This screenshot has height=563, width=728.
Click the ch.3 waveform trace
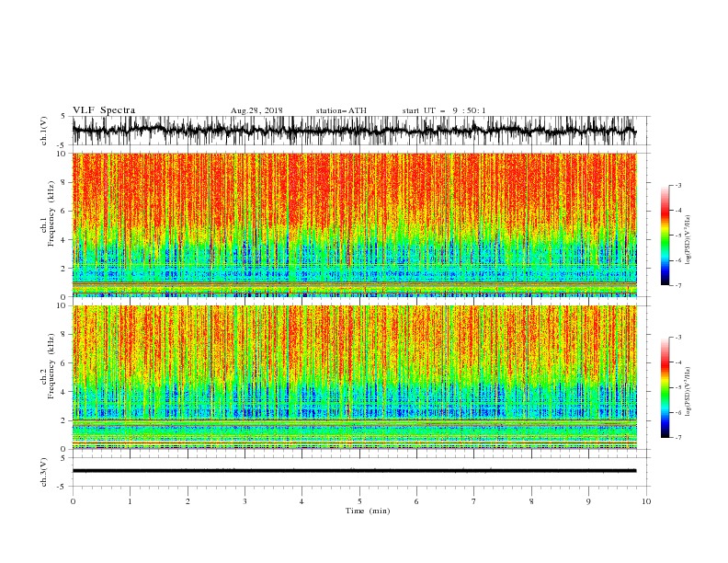pyautogui.click(x=354, y=471)
